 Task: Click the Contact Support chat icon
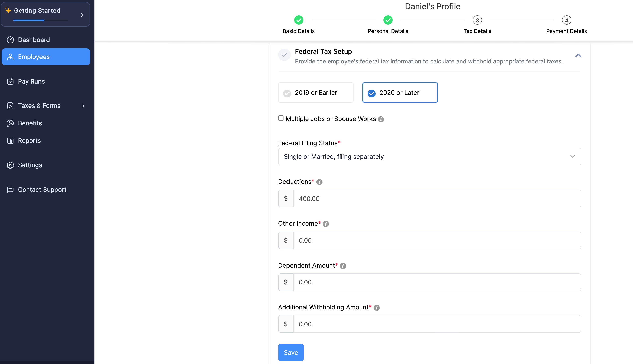[x=10, y=190]
